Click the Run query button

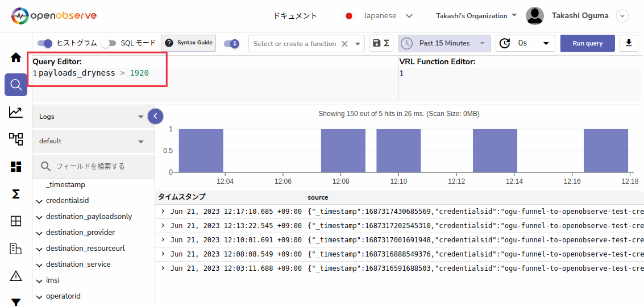pos(588,43)
